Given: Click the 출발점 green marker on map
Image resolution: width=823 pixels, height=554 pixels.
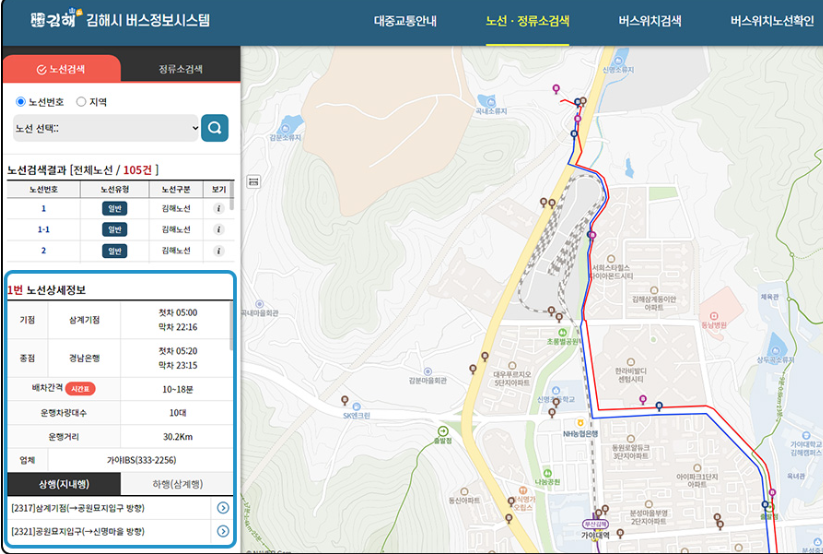Looking at the screenshot, I should [x=443, y=432].
